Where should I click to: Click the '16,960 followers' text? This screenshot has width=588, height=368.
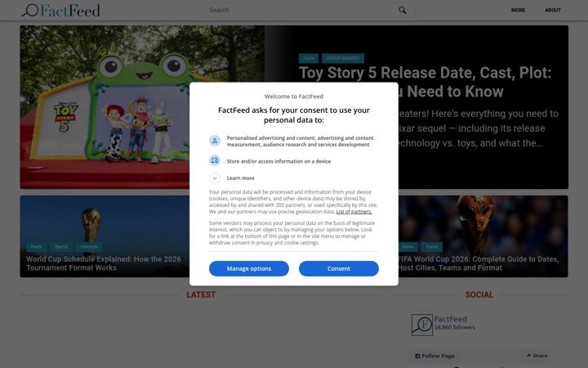(x=455, y=327)
